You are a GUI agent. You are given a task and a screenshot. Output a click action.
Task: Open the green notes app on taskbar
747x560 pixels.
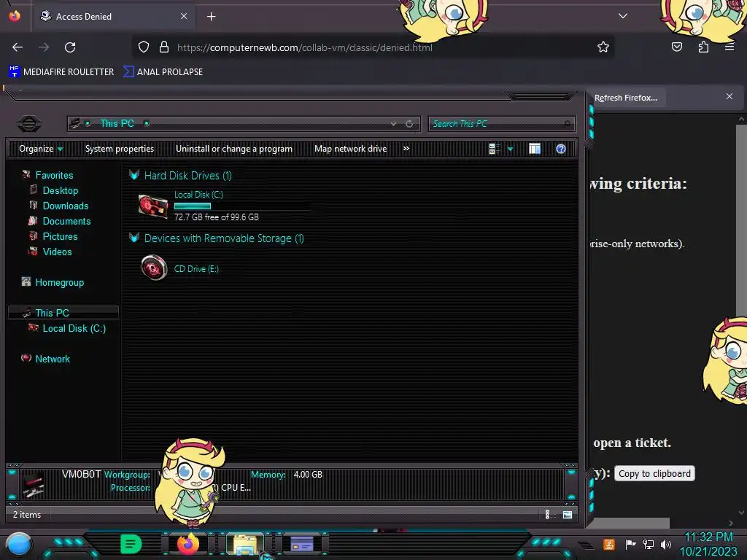coord(131,544)
